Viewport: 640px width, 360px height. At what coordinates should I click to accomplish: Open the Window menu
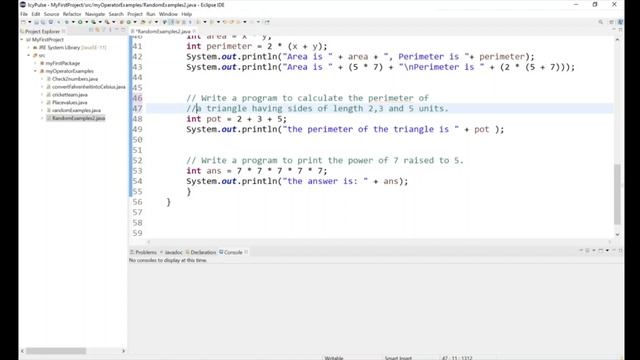tap(168, 14)
